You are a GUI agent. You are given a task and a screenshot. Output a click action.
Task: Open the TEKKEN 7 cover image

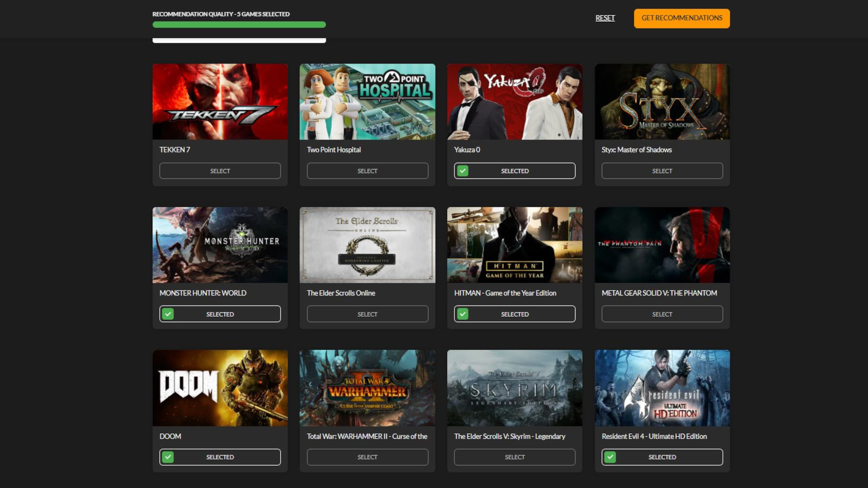tap(220, 102)
